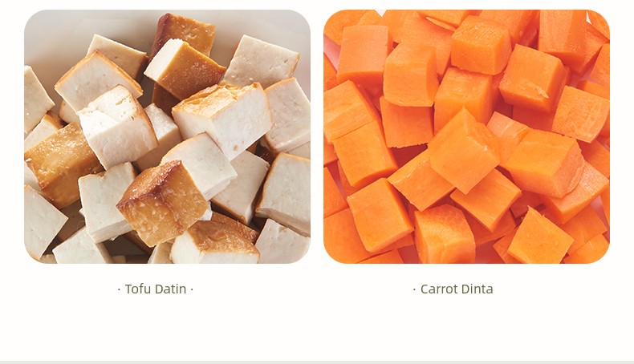Open the tofu cubes photo
The image size is (634, 364).
click(x=168, y=136)
